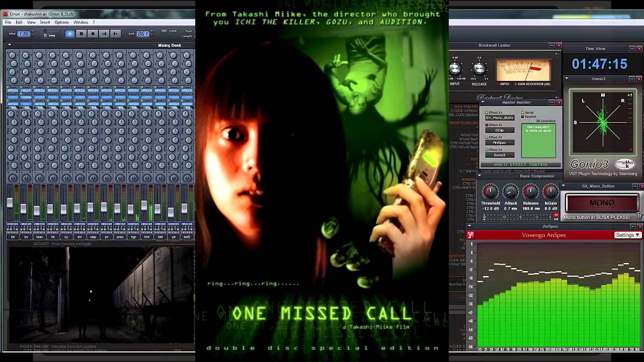This screenshot has height=362, width=644.
Task: Click the Brickwall Limiter RELEASE knob
Action: [x=479, y=69]
